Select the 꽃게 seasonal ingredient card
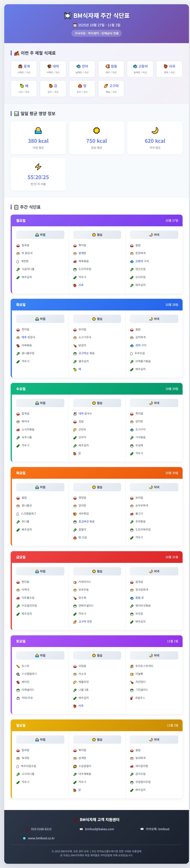 pyautogui.click(x=24, y=69)
